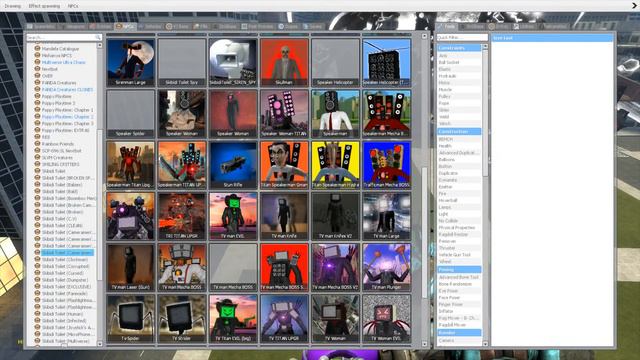The width and height of the screenshot is (640, 360).
Task: Click the TV man EVIL icon
Action: (x=233, y=216)
